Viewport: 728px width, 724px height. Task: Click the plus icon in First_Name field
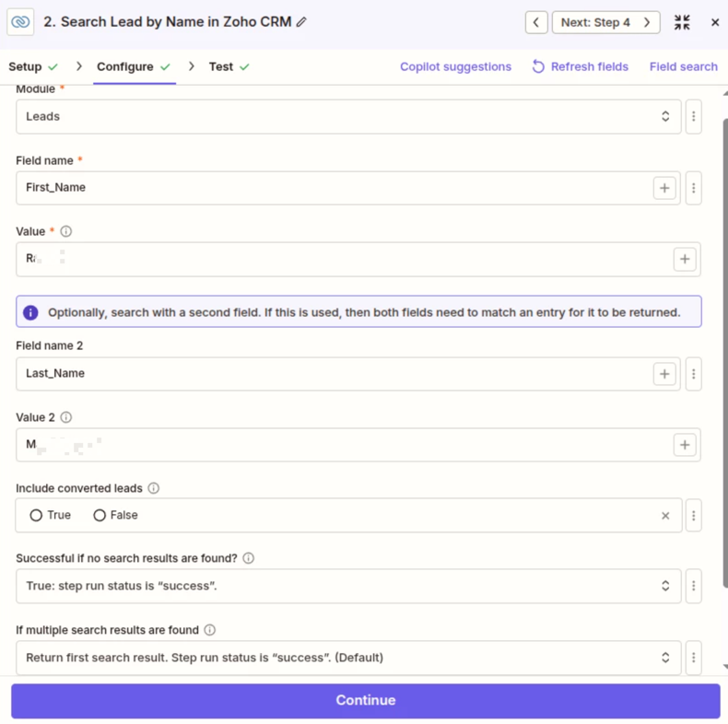(x=664, y=188)
